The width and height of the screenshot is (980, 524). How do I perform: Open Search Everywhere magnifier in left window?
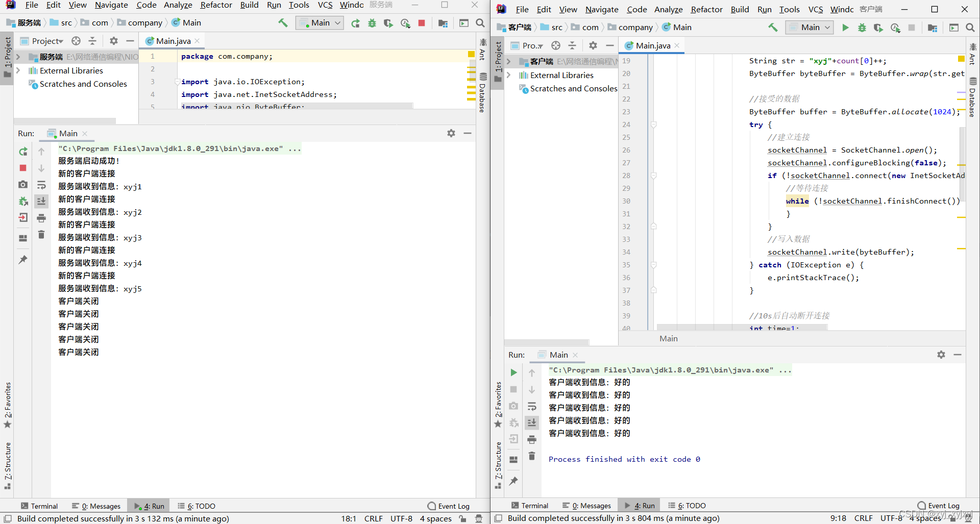coord(480,23)
